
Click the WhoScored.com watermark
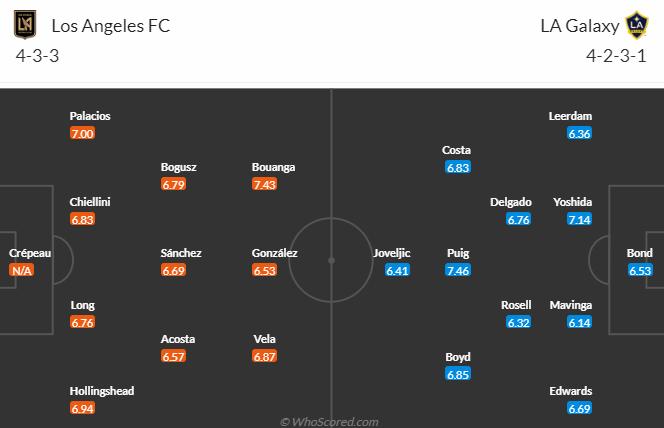tap(330, 422)
